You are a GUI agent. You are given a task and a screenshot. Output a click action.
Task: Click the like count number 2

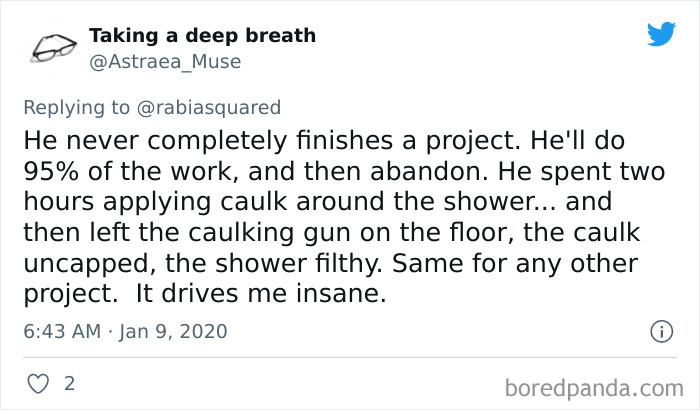[x=69, y=383]
